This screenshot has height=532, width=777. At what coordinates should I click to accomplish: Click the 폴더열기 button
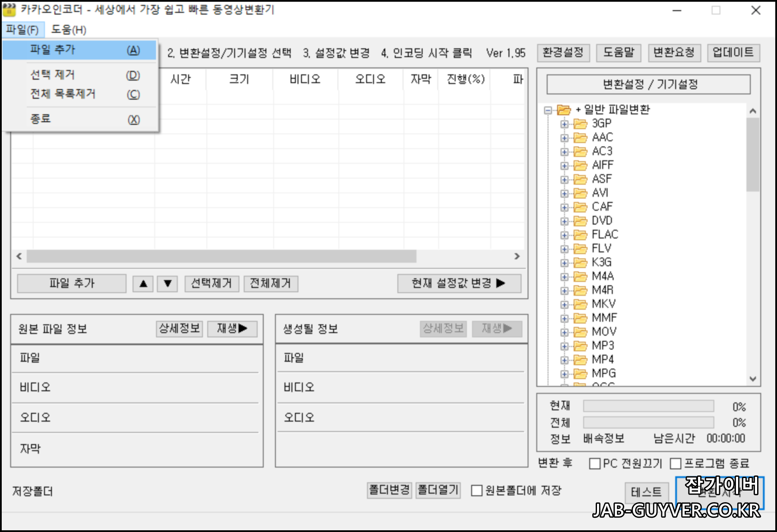click(x=438, y=490)
